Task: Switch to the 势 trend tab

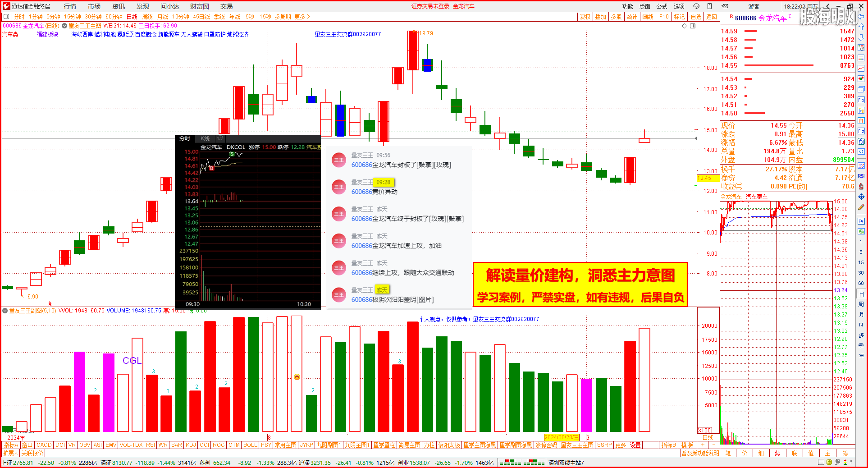Action: 778,453
